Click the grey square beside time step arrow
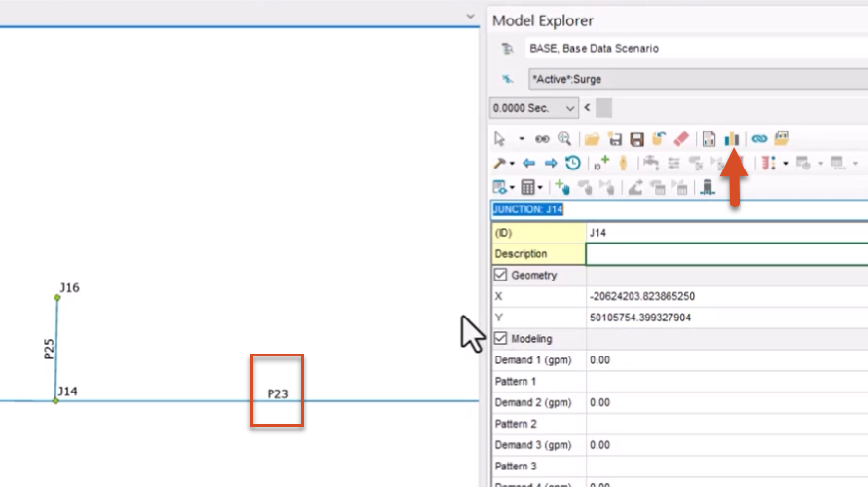This screenshot has height=487, width=868. coord(603,108)
